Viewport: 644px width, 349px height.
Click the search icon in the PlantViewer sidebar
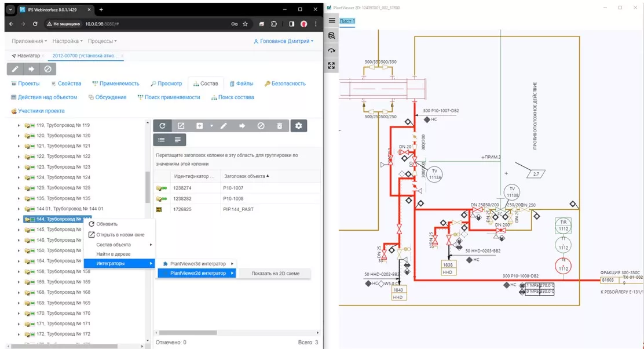[332, 35]
